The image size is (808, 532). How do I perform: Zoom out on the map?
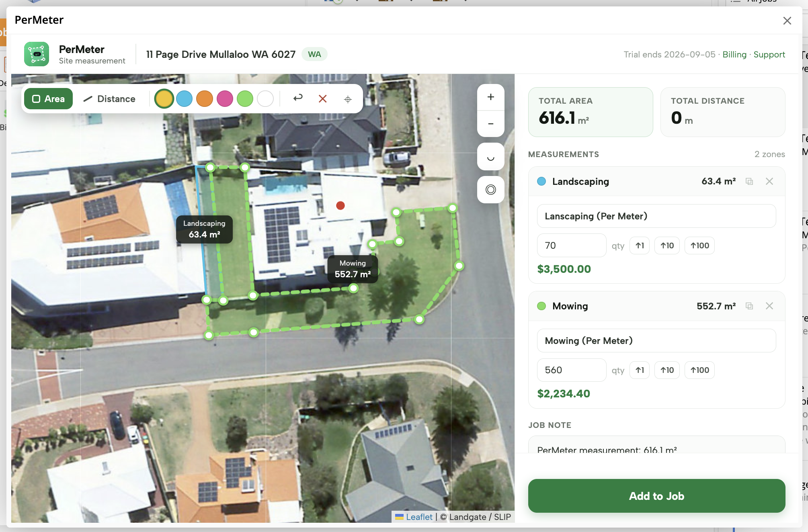[491, 124]
